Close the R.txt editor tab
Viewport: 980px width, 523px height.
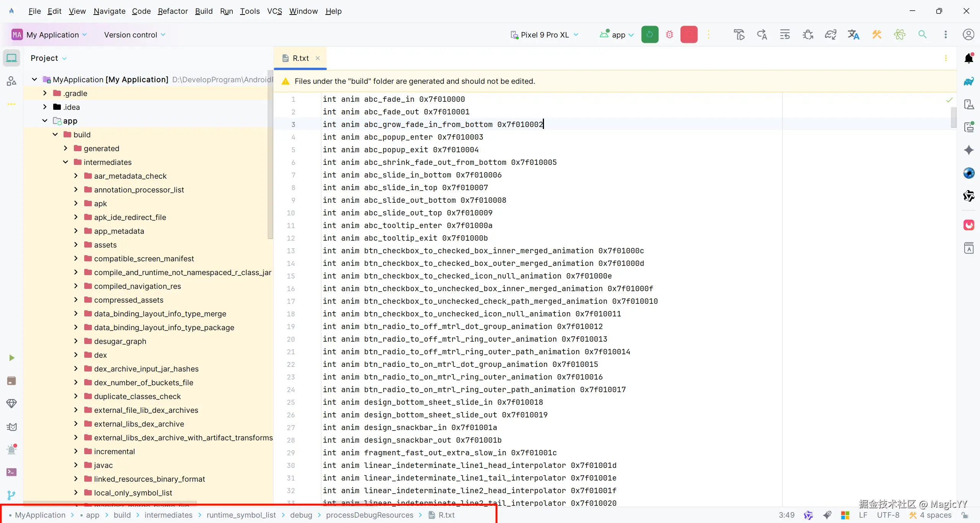(x=317, y=58)
